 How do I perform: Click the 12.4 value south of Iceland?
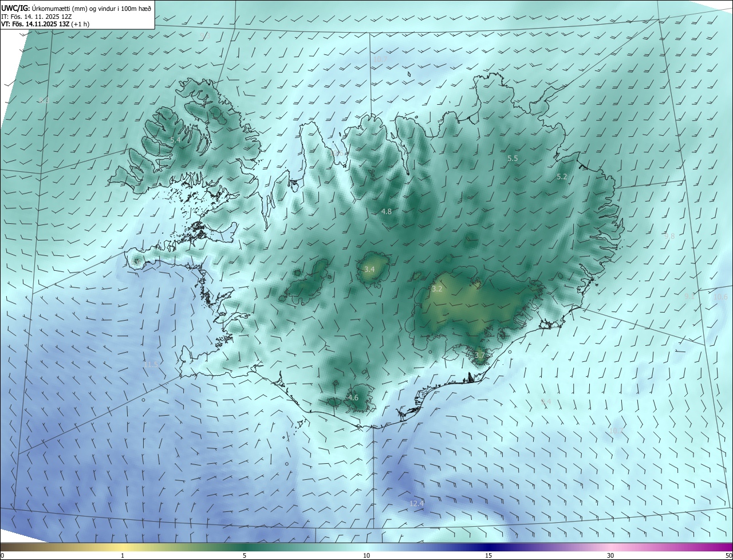417,503
